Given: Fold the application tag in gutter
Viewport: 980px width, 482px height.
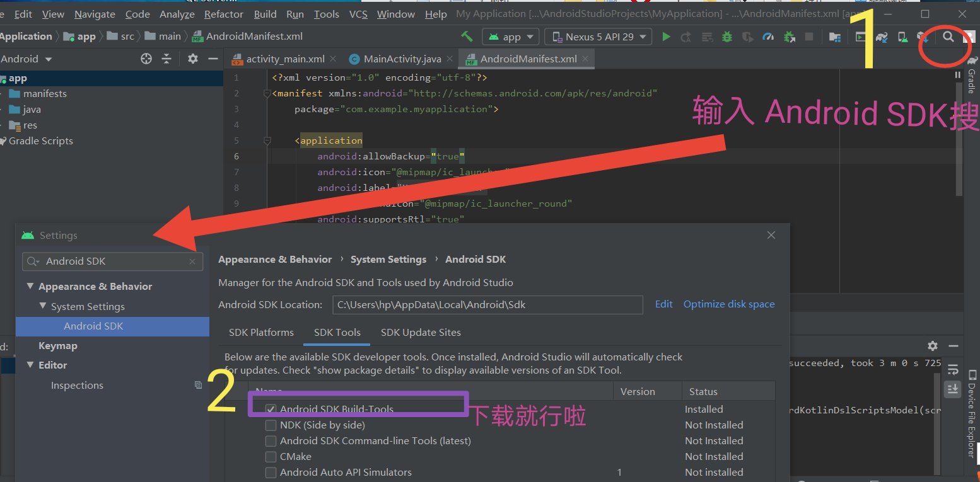Looking at the screenshot, I should point(267,141).
